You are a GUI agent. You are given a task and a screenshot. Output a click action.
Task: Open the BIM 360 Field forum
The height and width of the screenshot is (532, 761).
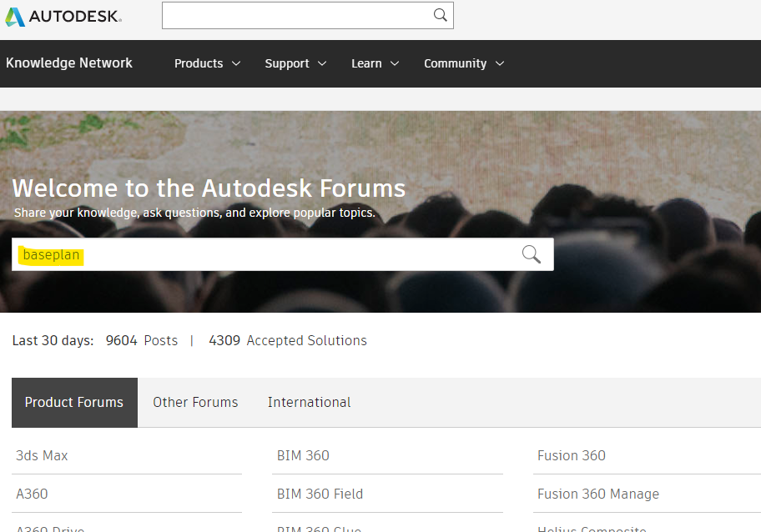pos(320,494)
